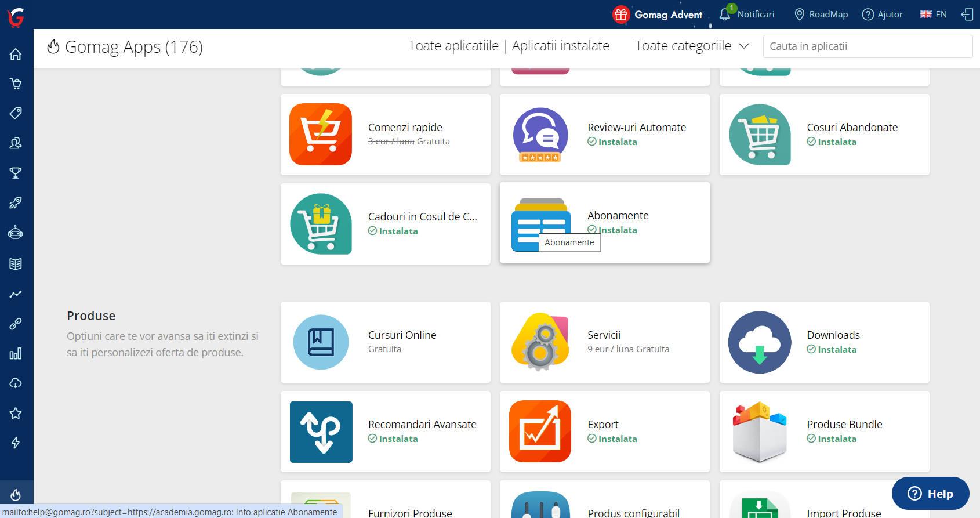The height and width of the screenshot is (518, 980).
Task: Open Cadouri in Cosul gift cart icon
Action: [321, 224]
